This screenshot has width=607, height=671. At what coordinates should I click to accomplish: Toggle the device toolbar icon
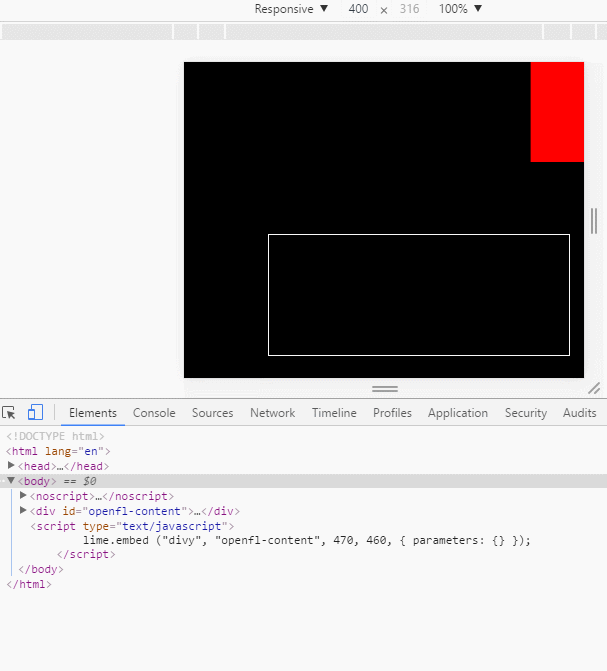coord(35,413)
